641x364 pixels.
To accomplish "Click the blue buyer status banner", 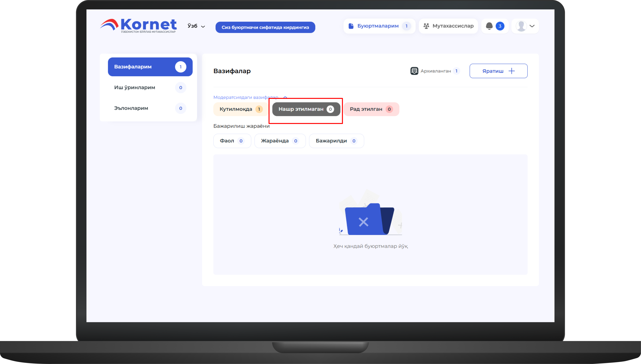I will (x=265, y=28).
